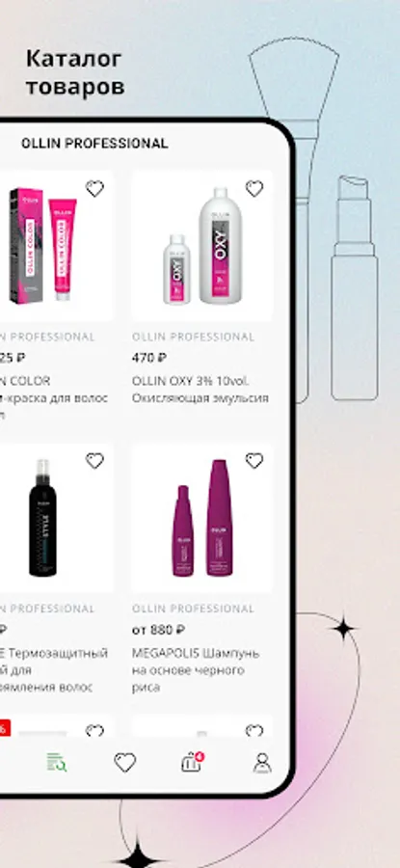Open MEGAPOLIS Шампунь на основе черного риса
The height and width of the screenshot is (868, 400).
(x=196, y=670)
